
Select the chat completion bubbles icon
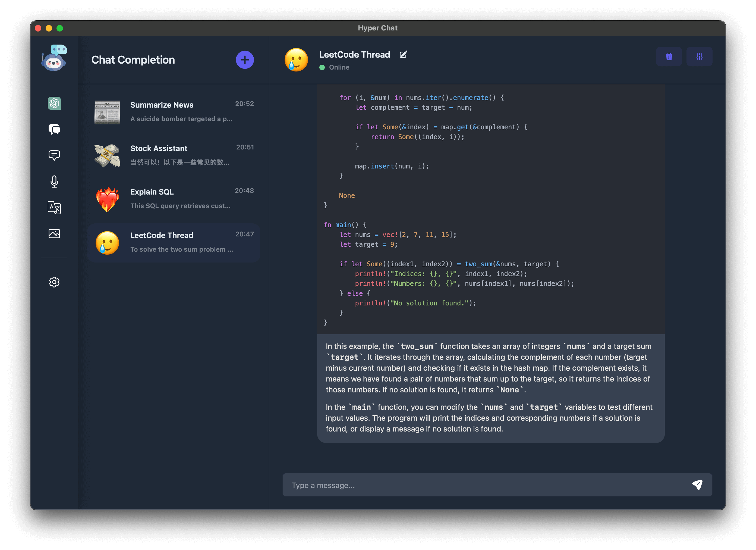pos(54,129)
